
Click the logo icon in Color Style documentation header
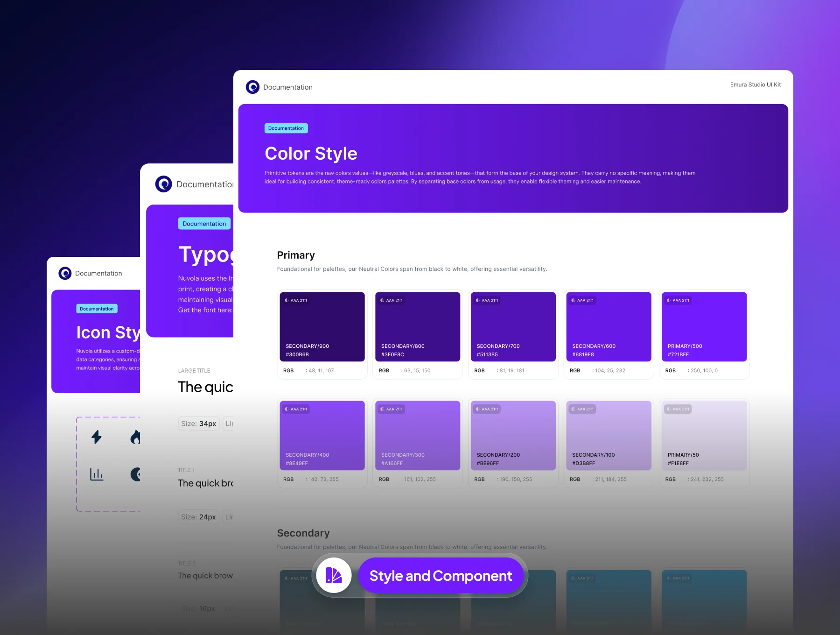click(x=252, y=87)
